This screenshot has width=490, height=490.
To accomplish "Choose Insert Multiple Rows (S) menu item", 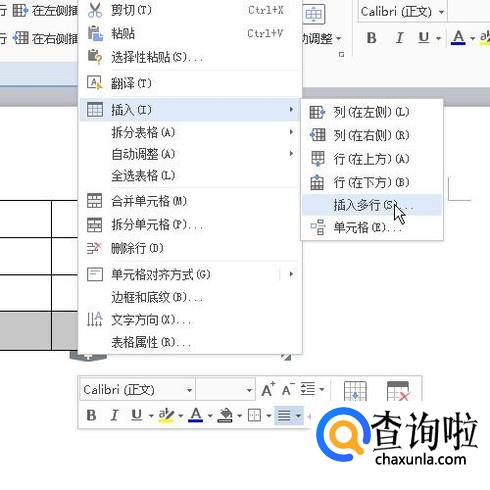I will pos(372,205).
